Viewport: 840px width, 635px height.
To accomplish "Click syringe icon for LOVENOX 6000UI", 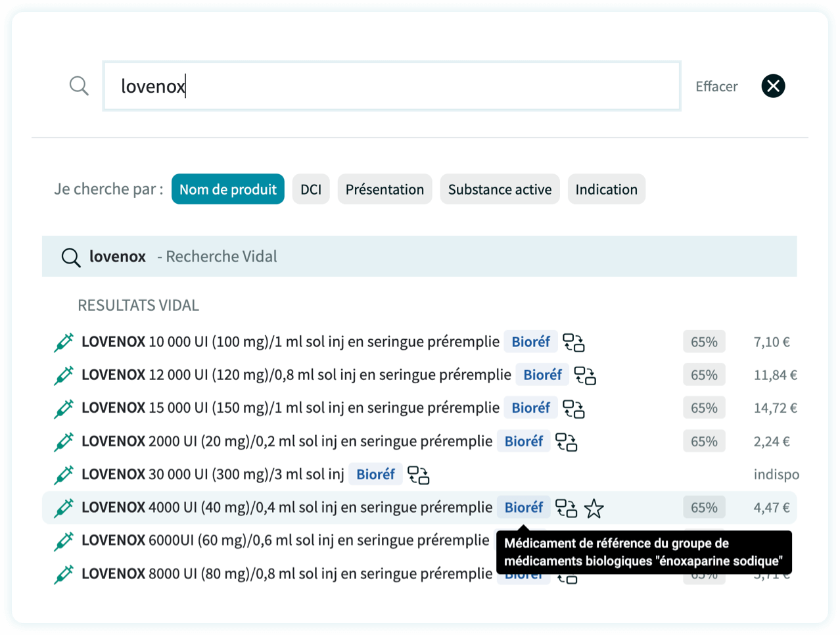I will pos(63,541).
